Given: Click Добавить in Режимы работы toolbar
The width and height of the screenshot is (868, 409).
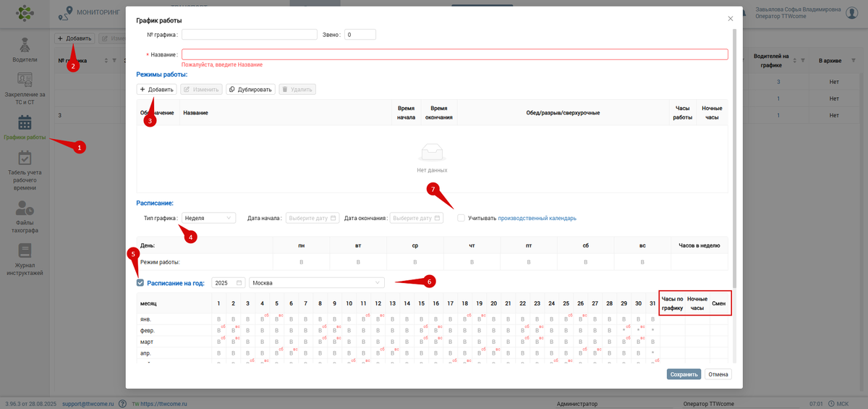Looking at the screenshot, I should 157,90.
